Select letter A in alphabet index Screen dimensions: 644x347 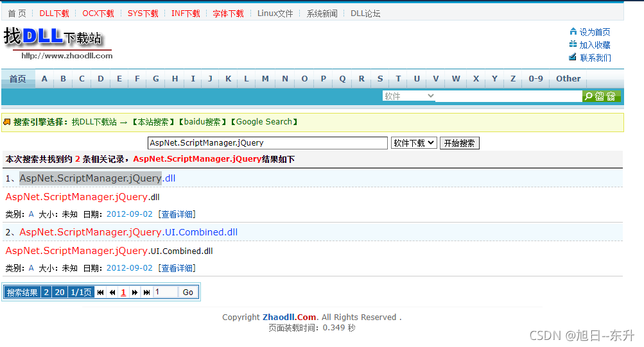point(44,79)
